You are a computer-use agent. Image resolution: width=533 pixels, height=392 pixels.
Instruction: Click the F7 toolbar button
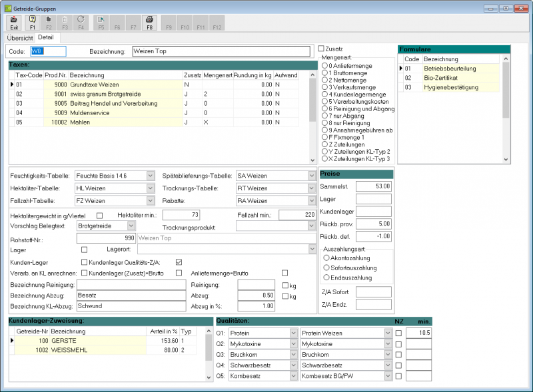point(133,23)
